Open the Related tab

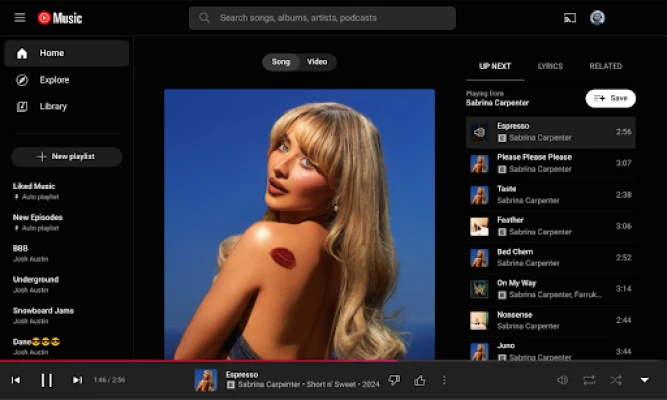coord(605,66)
